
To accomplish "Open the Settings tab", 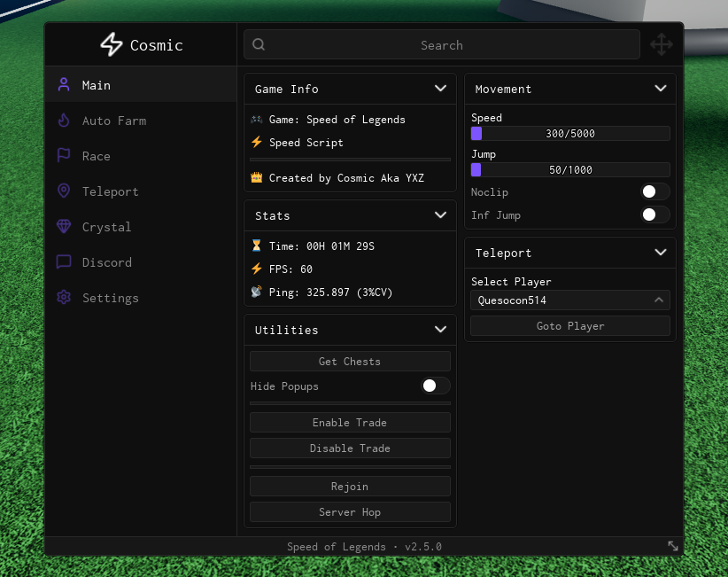I will [141, 297].
